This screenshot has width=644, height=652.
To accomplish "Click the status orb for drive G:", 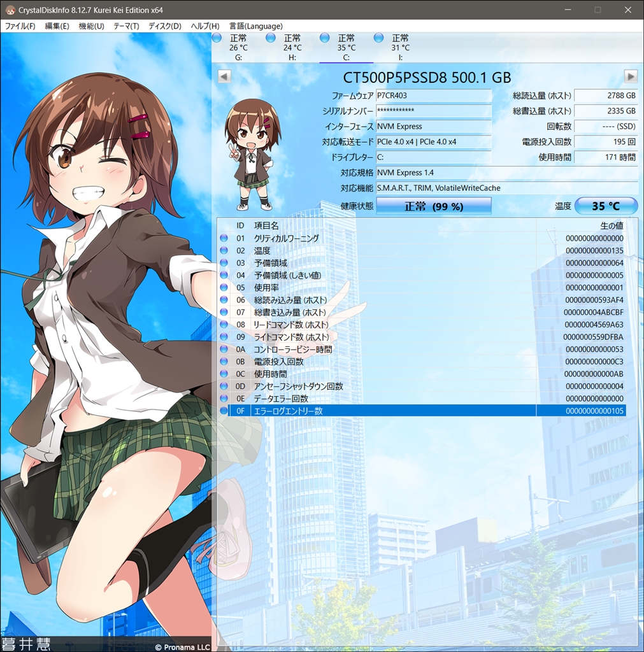I will click(217, 38).
